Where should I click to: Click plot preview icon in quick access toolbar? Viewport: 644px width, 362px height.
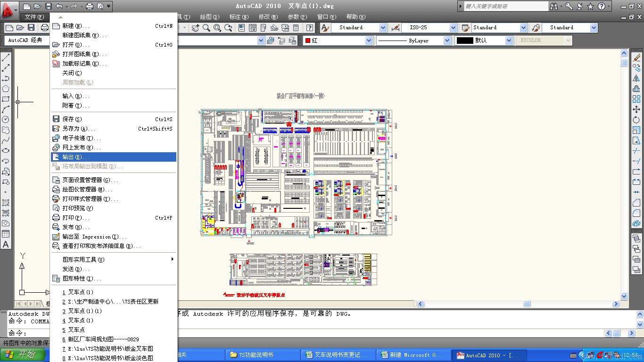[100, 6]
